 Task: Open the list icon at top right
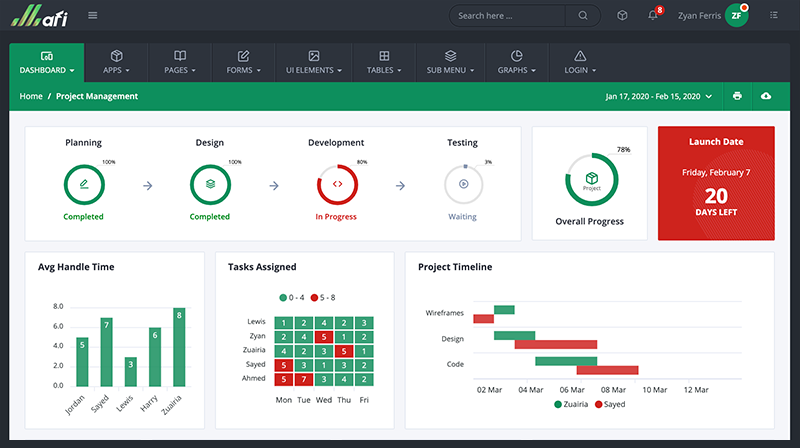(x=773, y=15)
